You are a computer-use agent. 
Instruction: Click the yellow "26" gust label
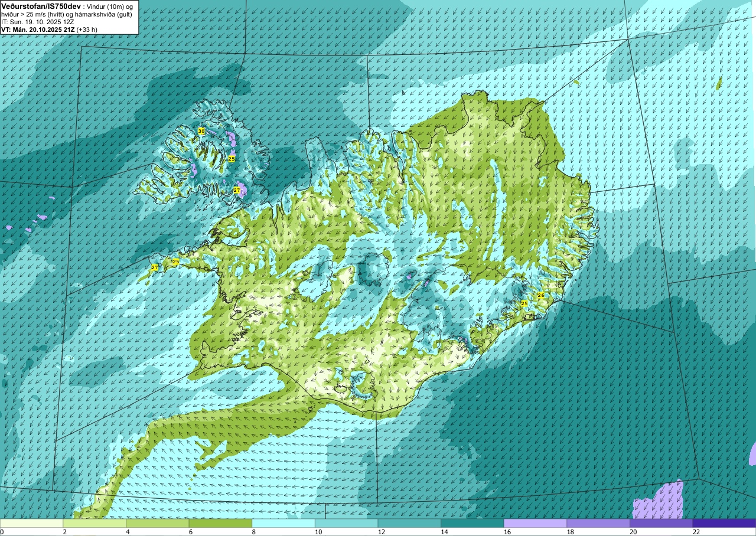pyautogui.click(x=540, y=295)
